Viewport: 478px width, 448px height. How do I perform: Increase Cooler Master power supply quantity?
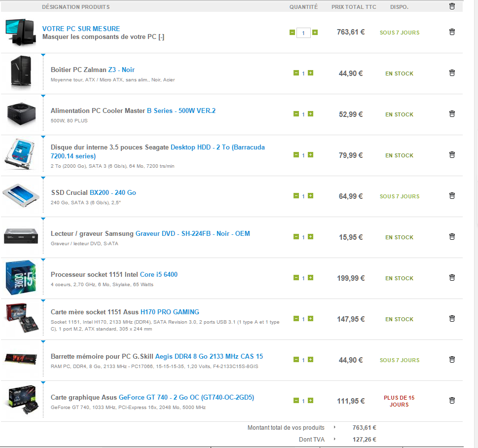click(x=310, y=114)
